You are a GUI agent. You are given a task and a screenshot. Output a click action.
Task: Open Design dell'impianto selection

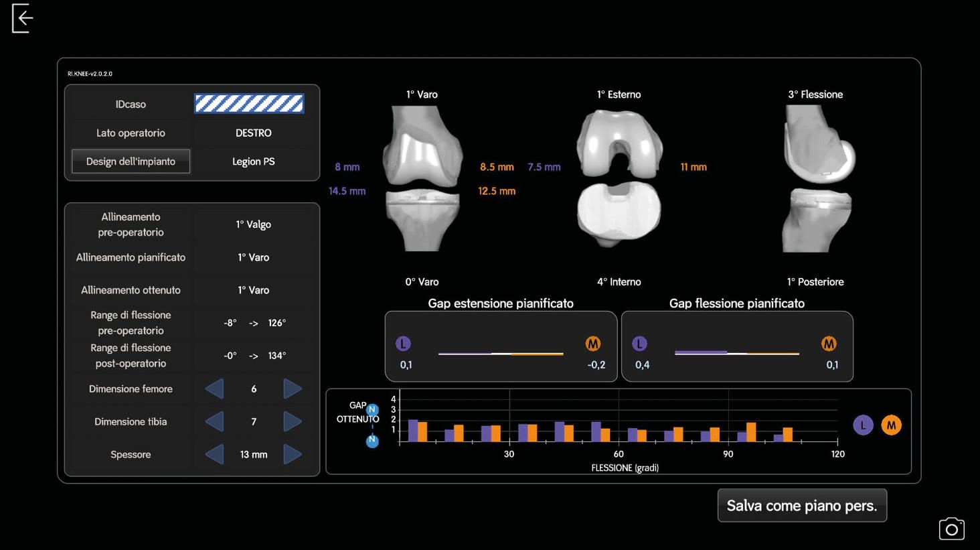tap(131, 161)
